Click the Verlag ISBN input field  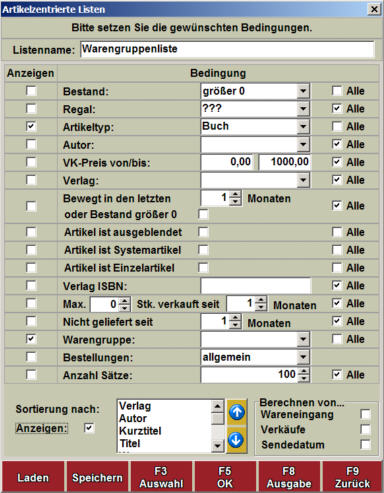point(256,286)
